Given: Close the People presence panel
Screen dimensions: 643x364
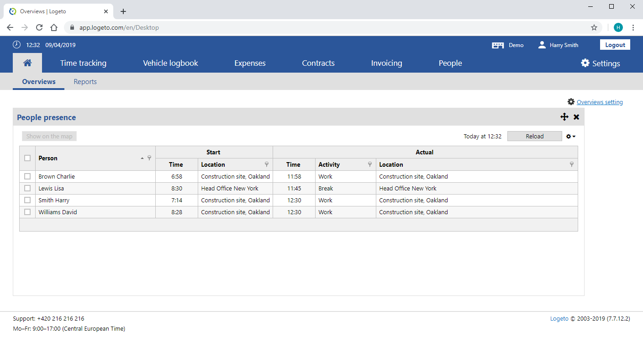Looking at the screenshot, I should [576, 117].
